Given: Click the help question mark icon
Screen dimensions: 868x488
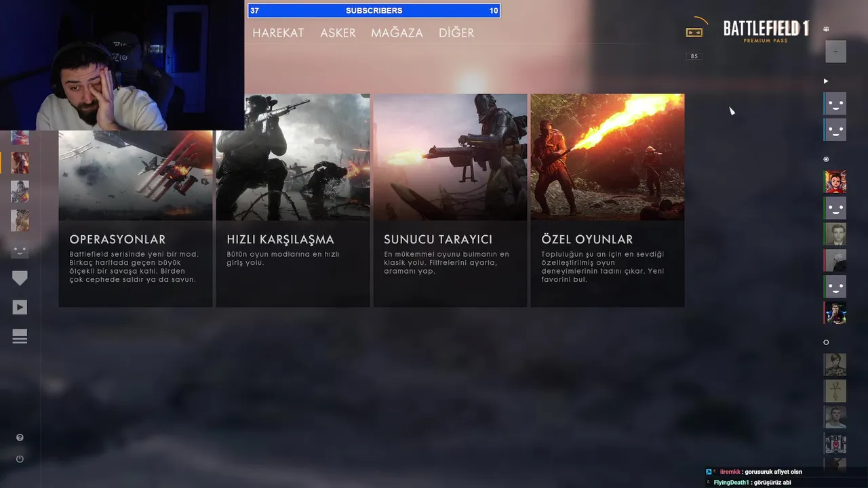Looking at the screenshot, I should coord(20,438).
